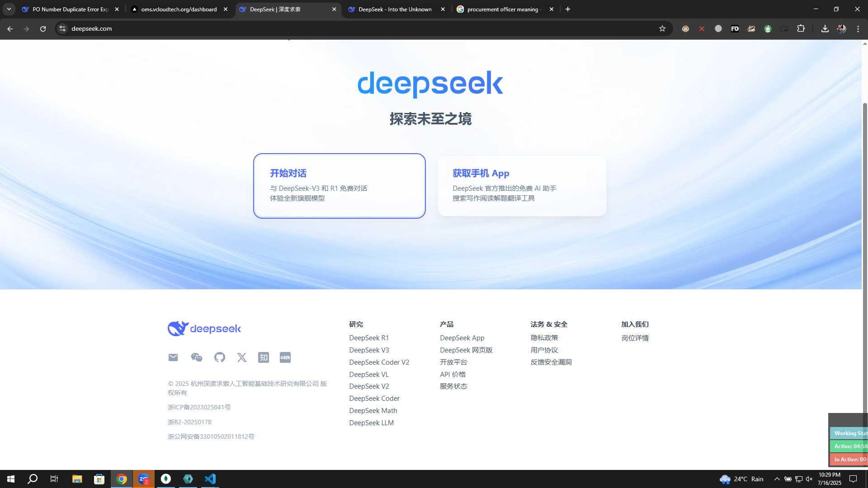This screenshot has height=488, width=868.
Task: Open the GitHub icon in footer
Action: pos(220,357)
